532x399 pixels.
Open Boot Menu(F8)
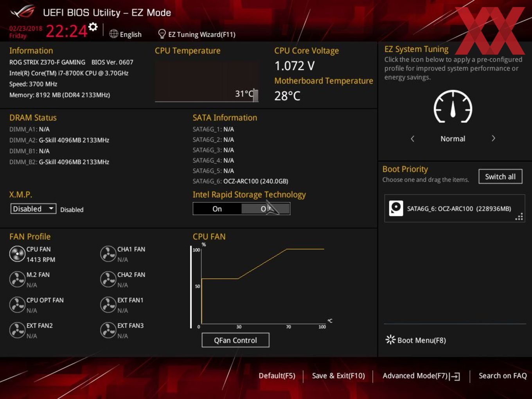pos(416,340)
